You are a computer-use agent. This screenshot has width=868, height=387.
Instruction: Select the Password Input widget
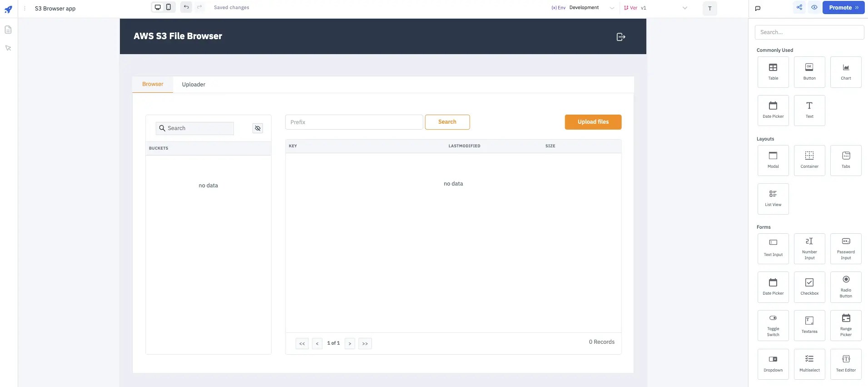(x=846, y=249)
